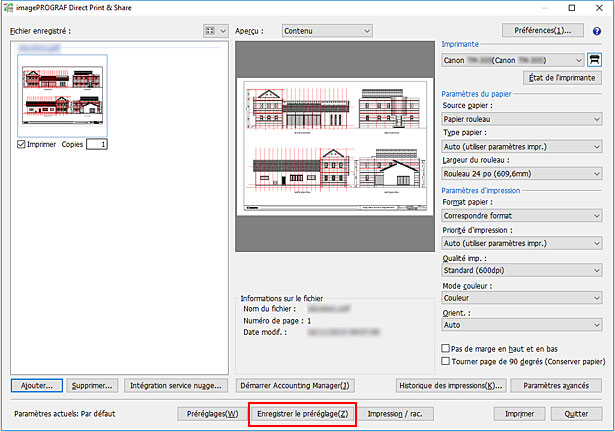Image resolution: width=615 pixels, height=432 pixels.
Task: Open the Largeur du rouleau dropdown
Action: (522, 174)
